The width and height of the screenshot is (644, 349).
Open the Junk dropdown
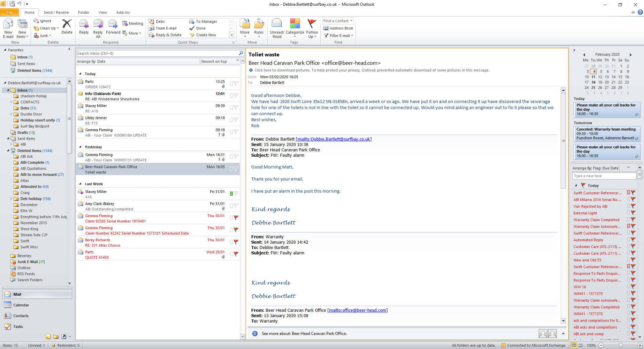coord(43,36)
